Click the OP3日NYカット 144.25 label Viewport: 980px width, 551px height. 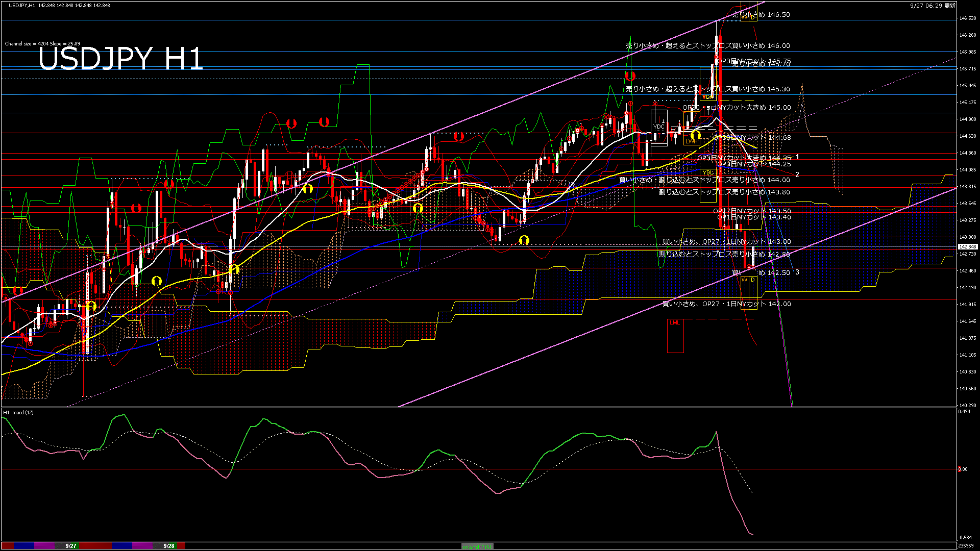(754, 164)
